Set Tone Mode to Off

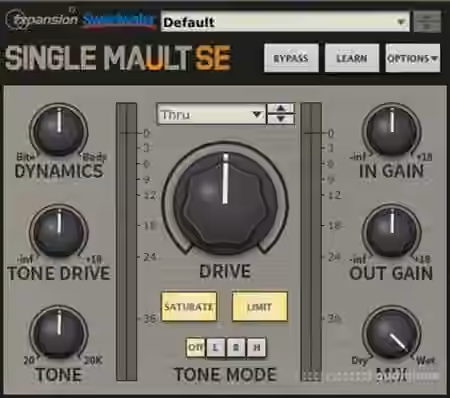point(196,347)
